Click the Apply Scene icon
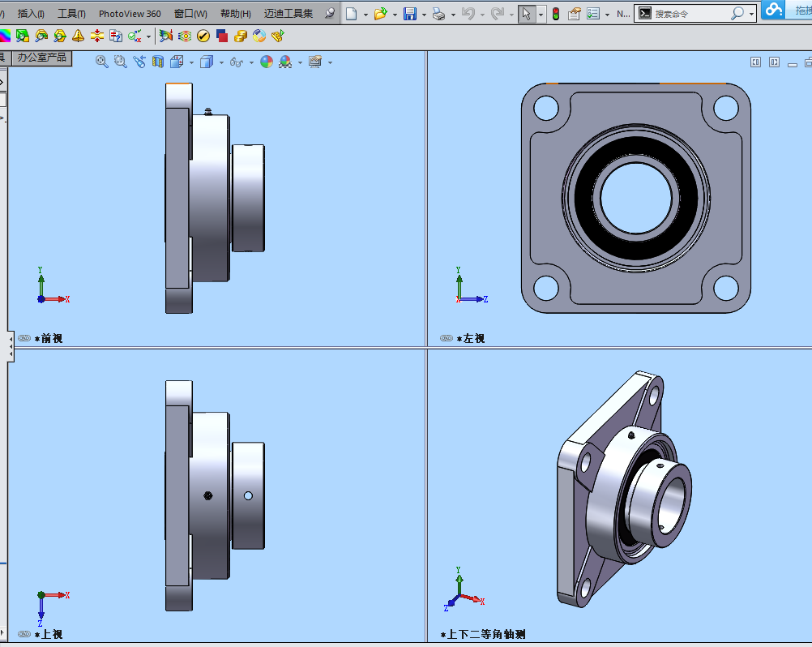This screenshot has width=812, height=647. pos(285,62)
